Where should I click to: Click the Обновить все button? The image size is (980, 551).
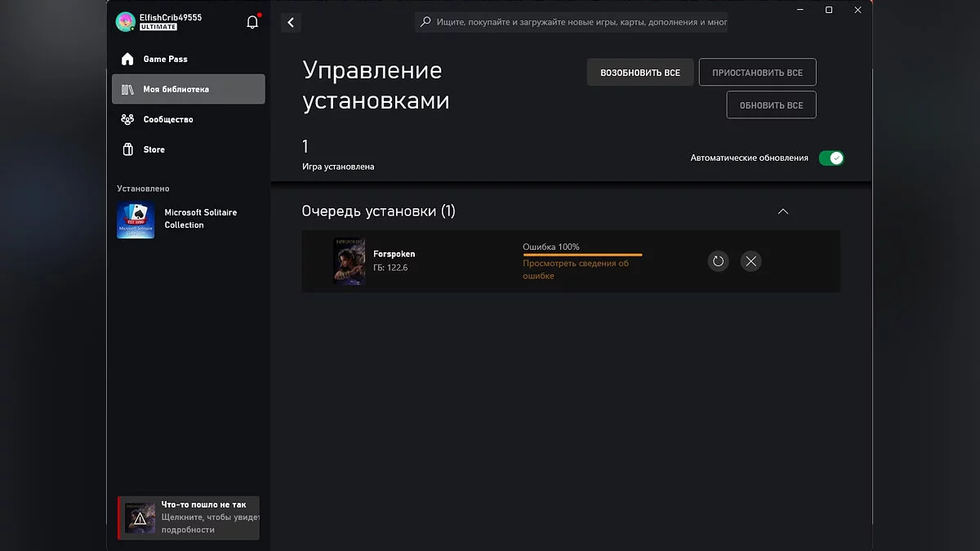point(771,105)
